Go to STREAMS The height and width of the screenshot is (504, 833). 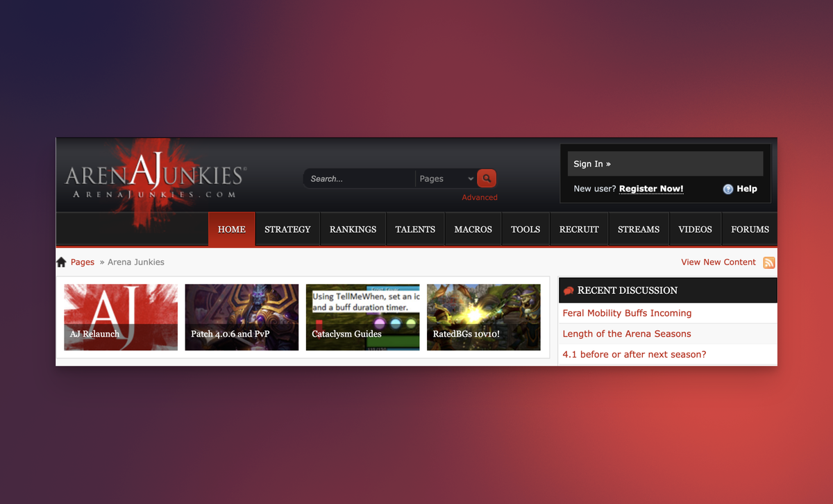coord(639,229)
